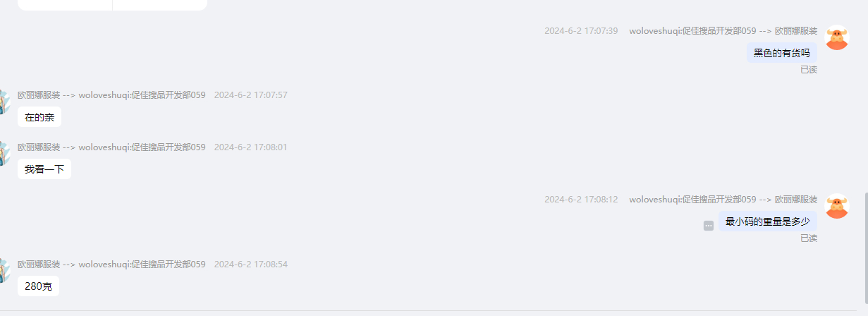Open the ox avatar beside 最小码的重量是多少
868x316 pixels.
point(837,206)
